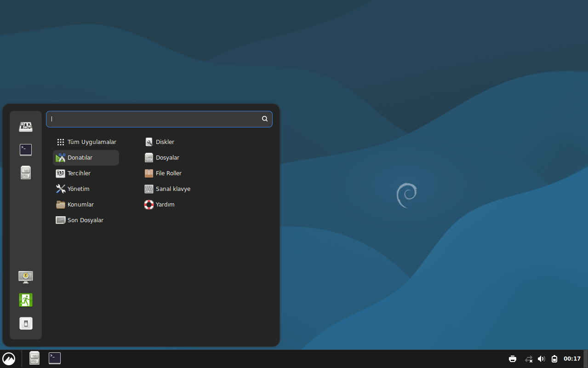Click the Yönetim wrench-and-screwdriver icon
588x368 pixels.
coord(61,189)
